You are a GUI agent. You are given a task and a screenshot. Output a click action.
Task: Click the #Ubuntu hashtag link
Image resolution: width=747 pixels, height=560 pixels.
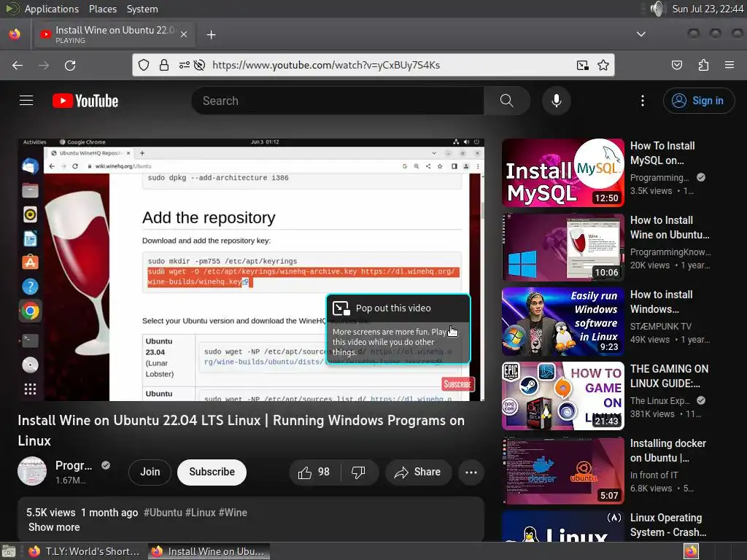click(x=163, y=513)
